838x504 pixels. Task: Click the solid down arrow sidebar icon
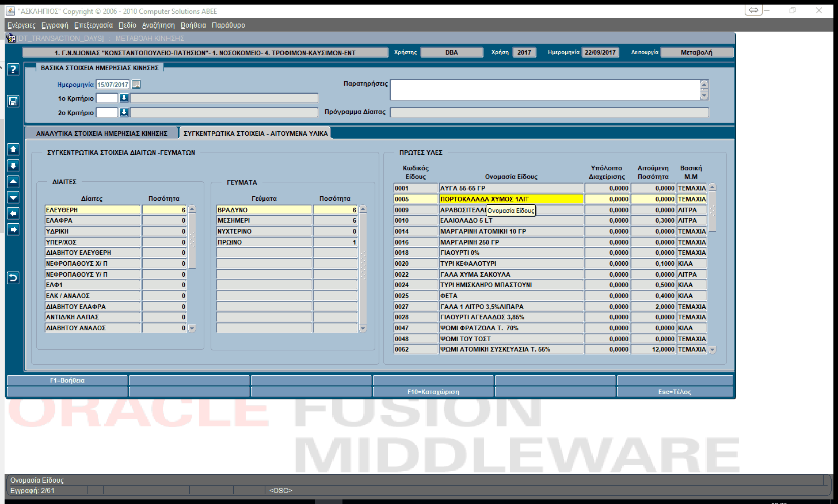pos(13,166)
